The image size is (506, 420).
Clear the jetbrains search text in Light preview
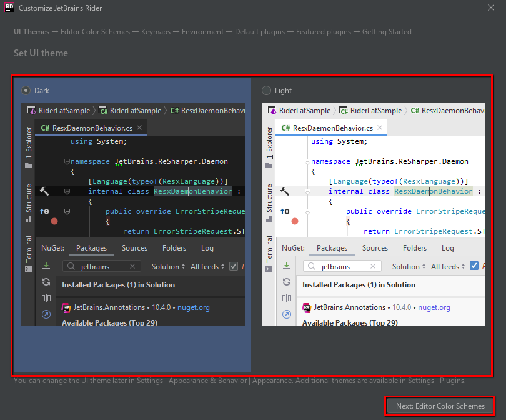[x=373, y=266]
